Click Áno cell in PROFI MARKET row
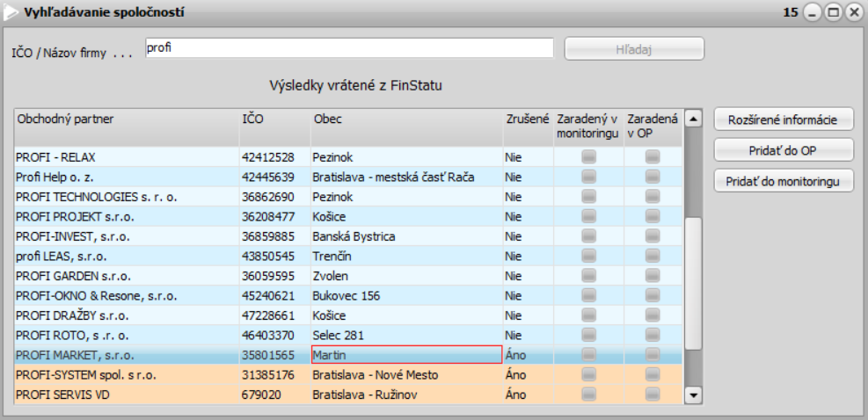The height and width of the screenshot is (420, 868). click(x=529, y=355)
